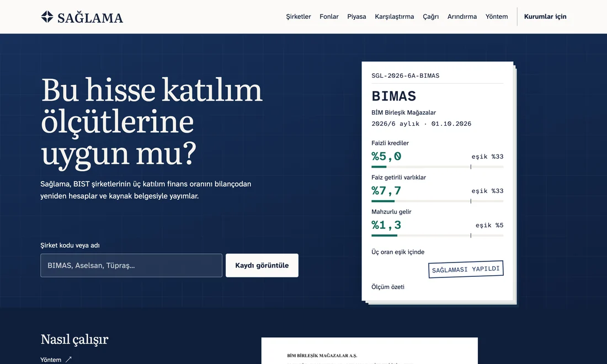Navigate to Arındırma
This screenshot has height=364, width=607.
(x=462, y=17)
